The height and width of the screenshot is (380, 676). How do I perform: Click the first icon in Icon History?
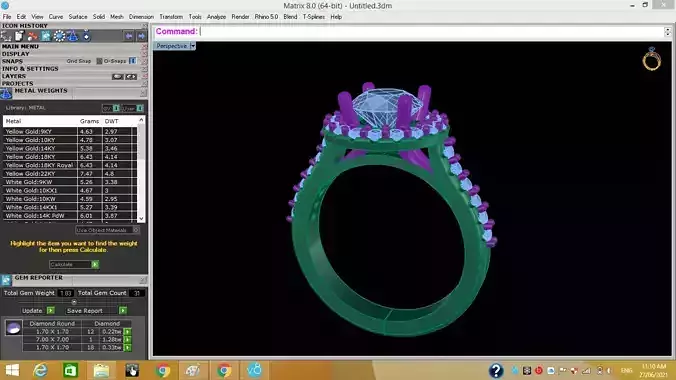coord(6,36)
